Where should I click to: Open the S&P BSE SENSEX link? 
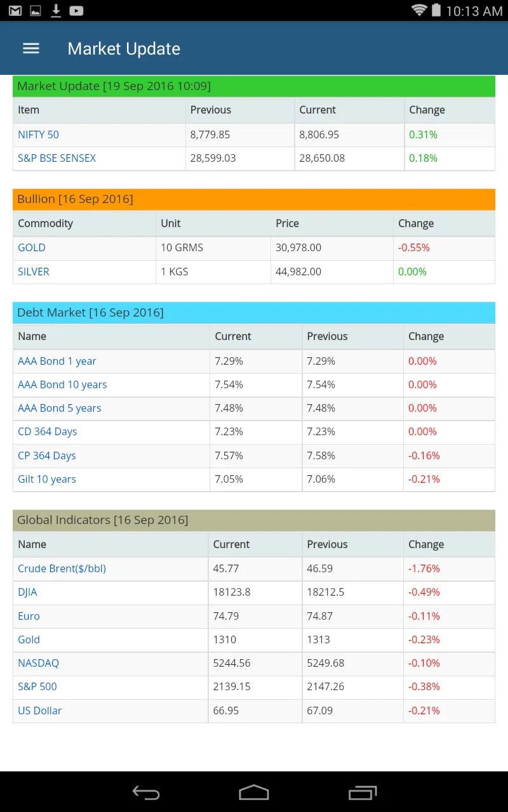tap(57, 158)
